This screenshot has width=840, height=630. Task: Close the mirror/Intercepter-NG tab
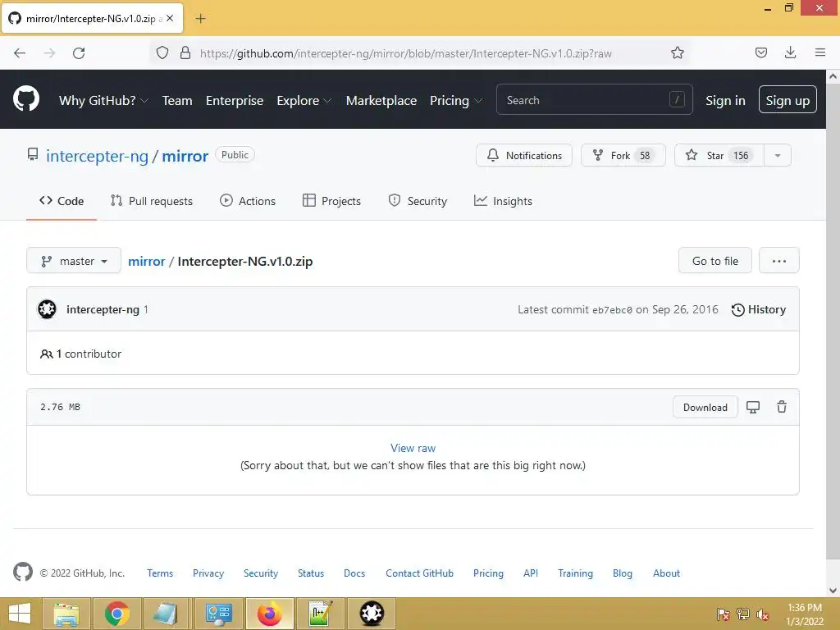170,18
